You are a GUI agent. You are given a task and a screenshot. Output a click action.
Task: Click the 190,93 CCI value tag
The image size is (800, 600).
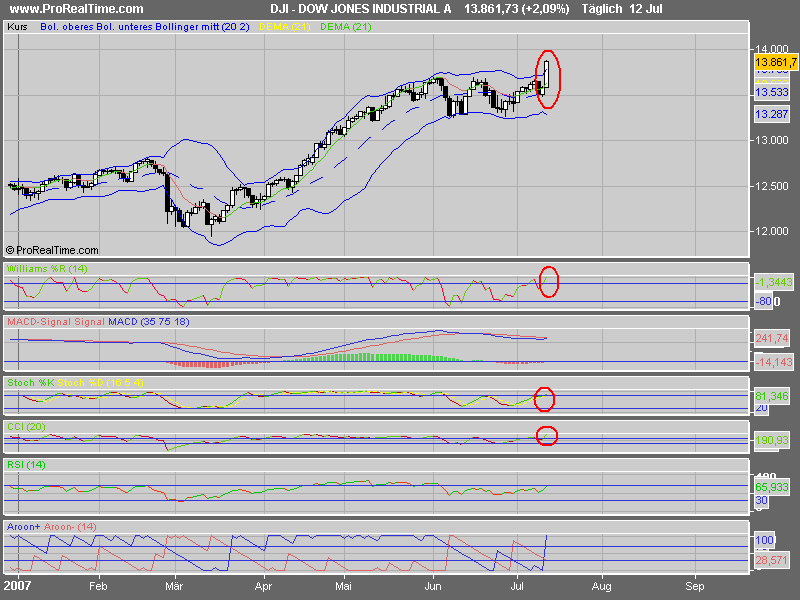pos(772,440)
